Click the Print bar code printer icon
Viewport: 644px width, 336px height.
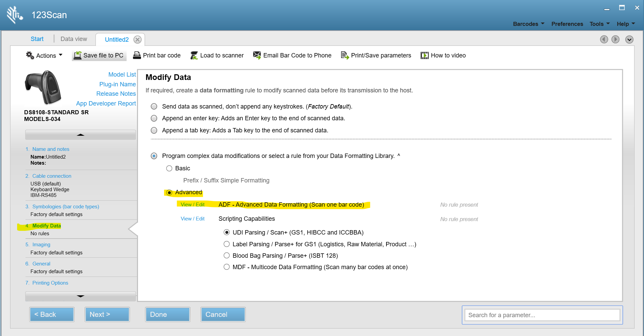click(x=137, y=55)
